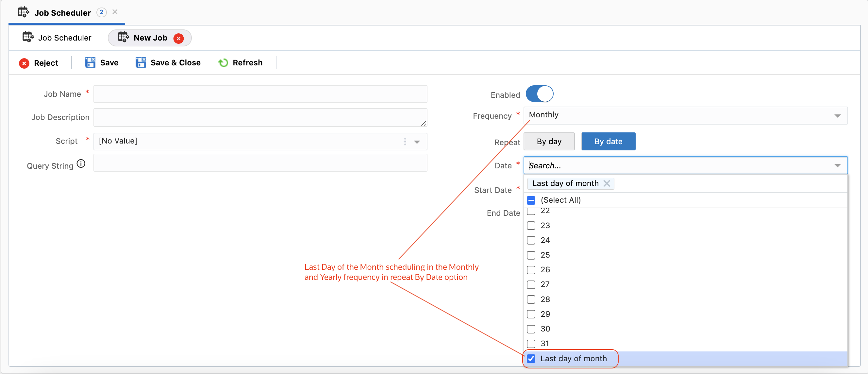Click the red Reject icon

pos(24,63)
